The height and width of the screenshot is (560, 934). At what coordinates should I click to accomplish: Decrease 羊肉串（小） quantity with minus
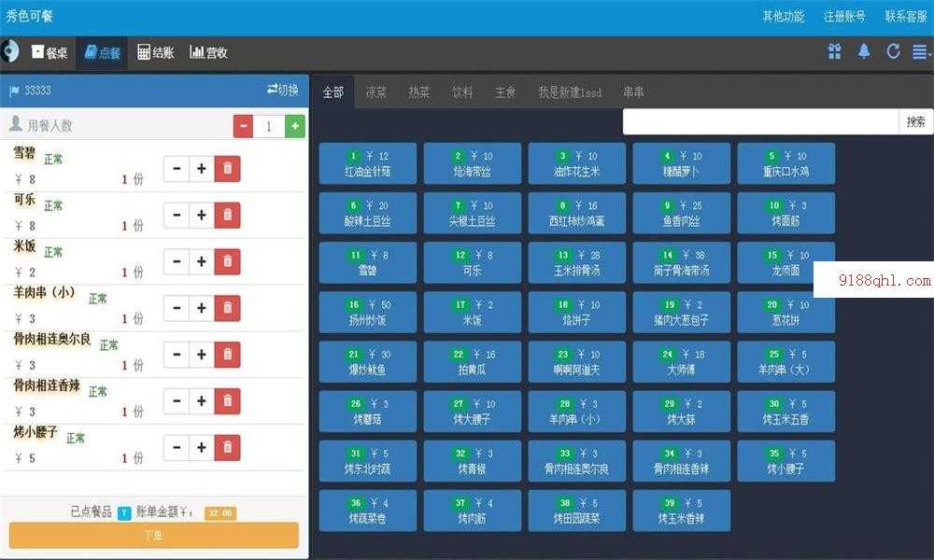(x=177, y=308)
